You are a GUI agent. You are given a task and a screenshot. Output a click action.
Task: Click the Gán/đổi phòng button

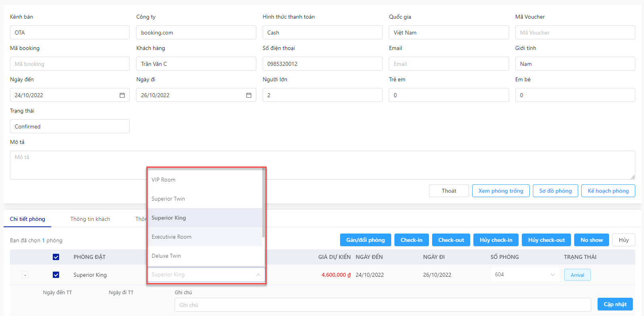[365, 240]
